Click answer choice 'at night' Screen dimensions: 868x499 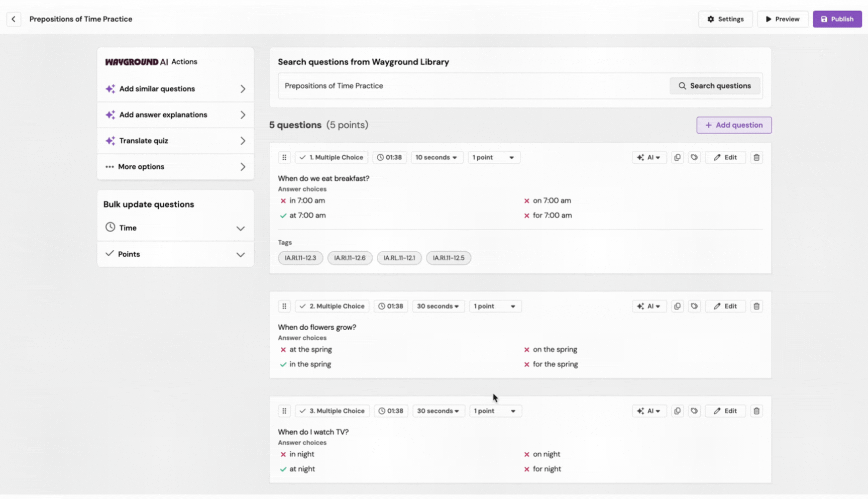coord(302,469)
